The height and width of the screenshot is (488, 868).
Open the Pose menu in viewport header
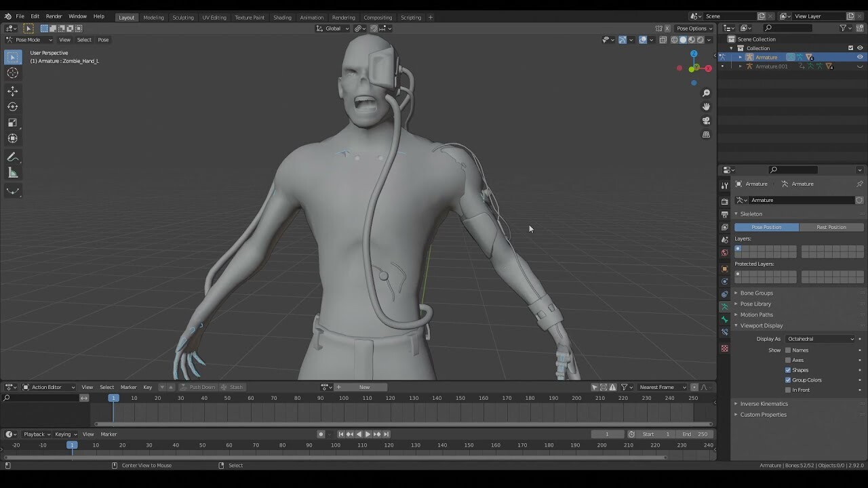[103, 39]
